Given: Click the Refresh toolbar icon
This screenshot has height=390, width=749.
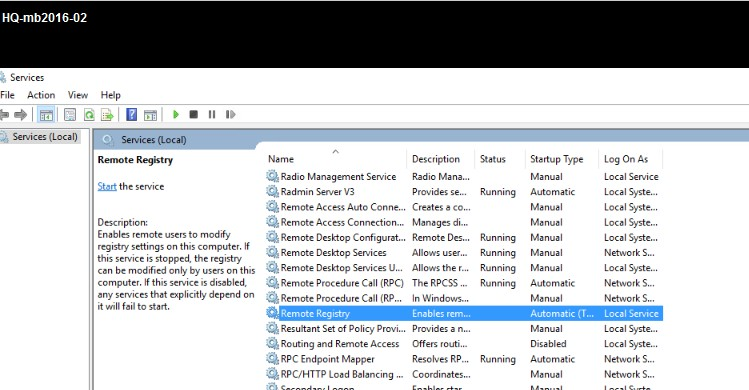Looking at the screenshot, I should tap(89, 115).
